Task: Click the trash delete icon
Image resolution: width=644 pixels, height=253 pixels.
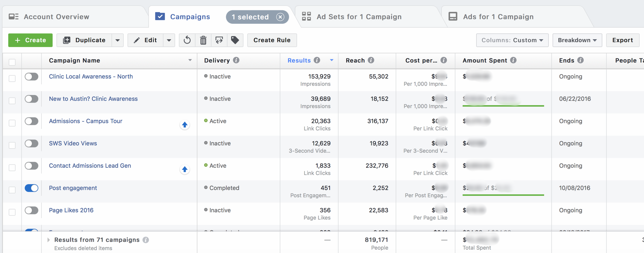Action: [203, 40]
